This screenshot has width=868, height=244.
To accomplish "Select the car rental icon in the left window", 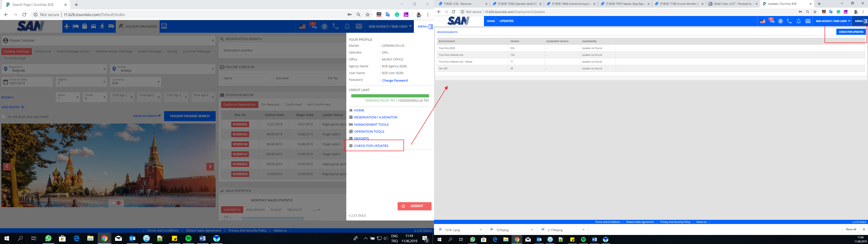I will (93, 26).
